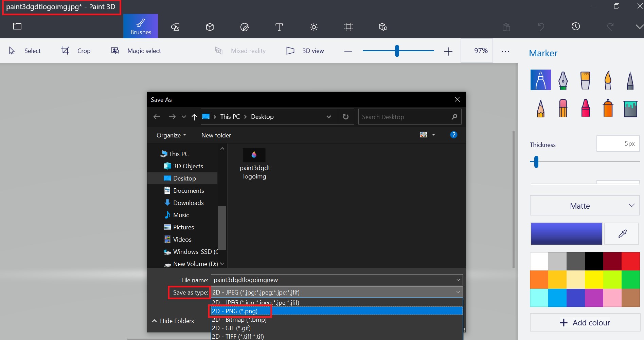Viewport: 644px width, 340px height.
Task: Open the three-dots more options menu
Action: point(505,51)
